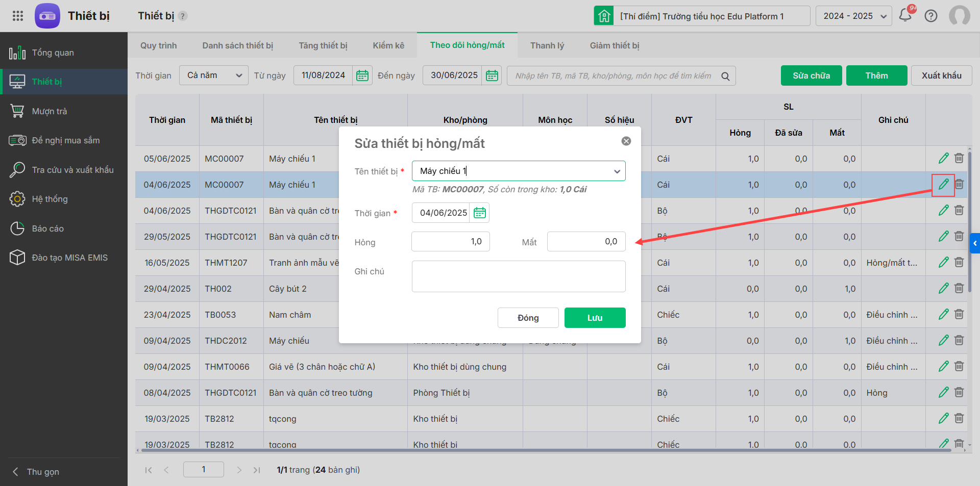Click the search magnifier icon
This screenshot has width=980, height=486.
(x=725, y=76)
